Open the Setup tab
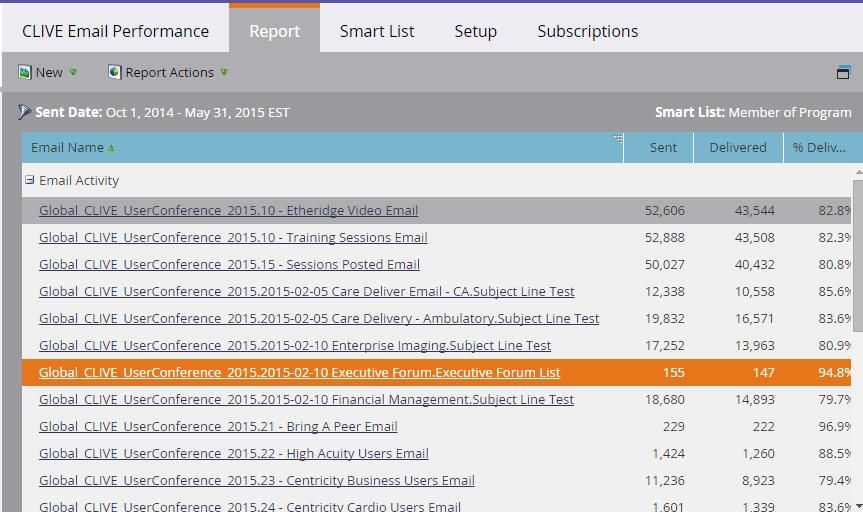This screenshot has width=863, height=512. [475, 31]
